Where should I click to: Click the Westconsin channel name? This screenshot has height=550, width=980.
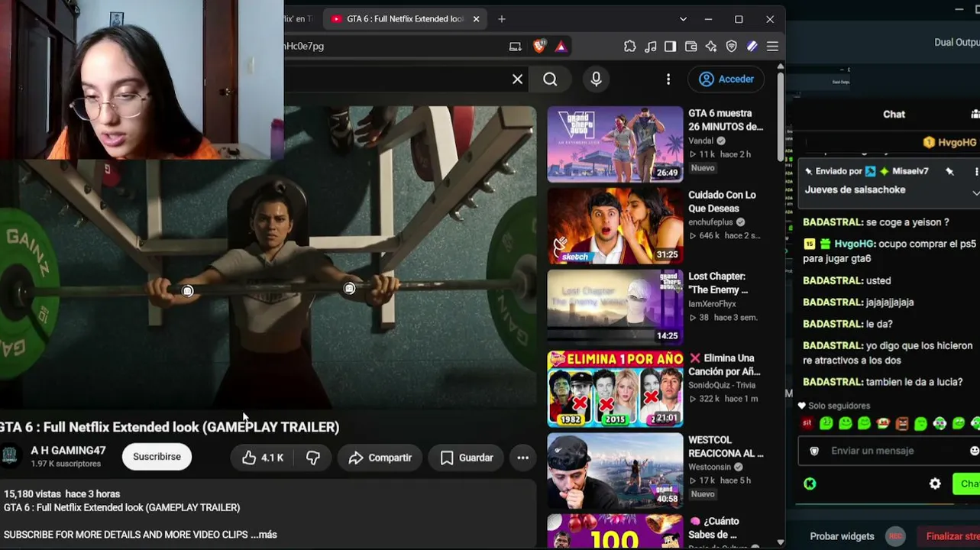pyautogui.click(x=710, y=467)
